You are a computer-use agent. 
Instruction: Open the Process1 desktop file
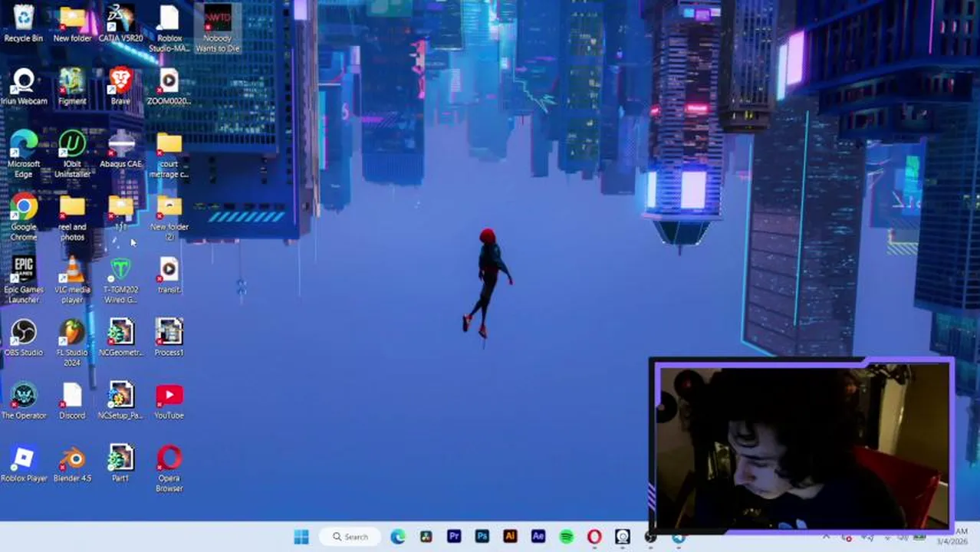click(x=169, y=338)
